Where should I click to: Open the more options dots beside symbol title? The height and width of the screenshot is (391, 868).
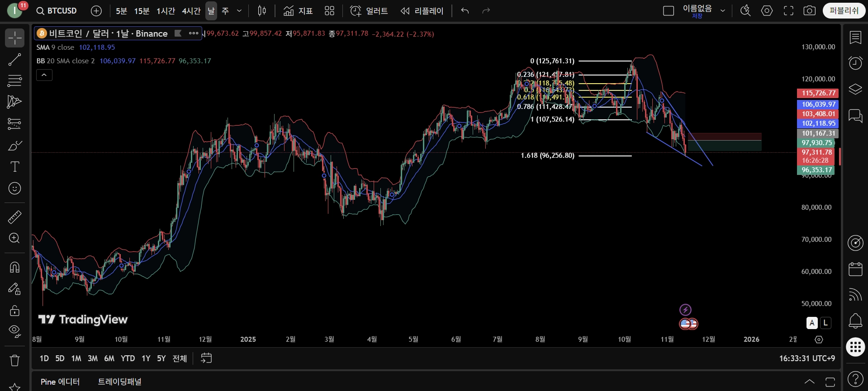point(194,33)
